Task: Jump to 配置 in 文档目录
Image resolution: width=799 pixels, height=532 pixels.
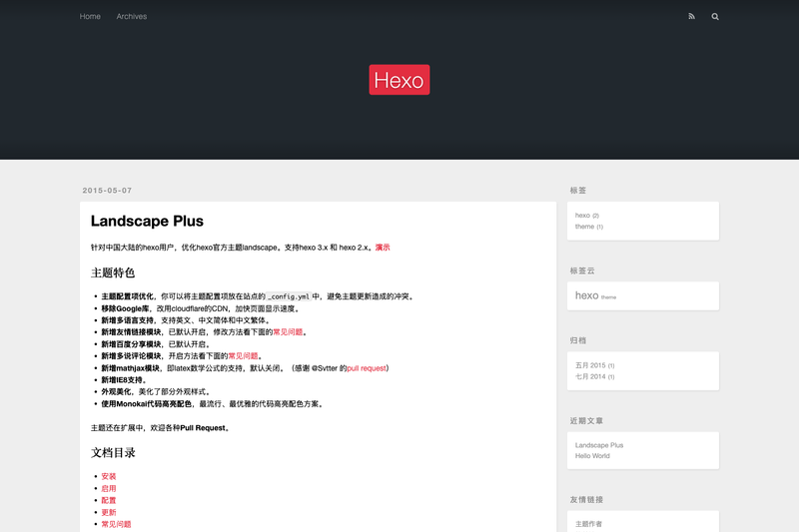Action: (x=109, y=500)
